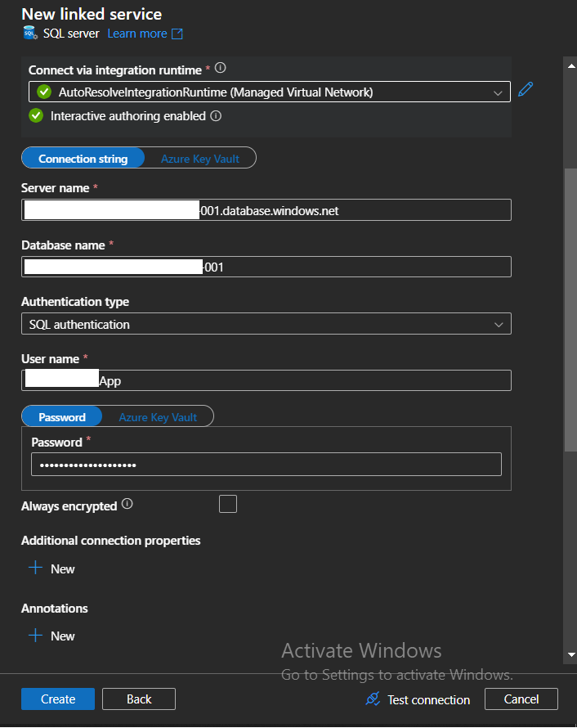Screen dimensions: 577x728
Task: Switch to Azure Key Vault for the password
Action: tap(158, 416)
